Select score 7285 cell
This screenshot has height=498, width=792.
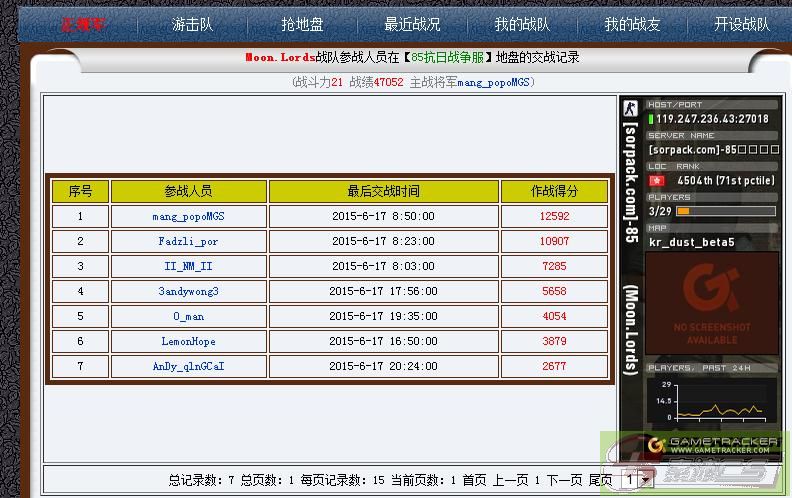pos(554,266)
